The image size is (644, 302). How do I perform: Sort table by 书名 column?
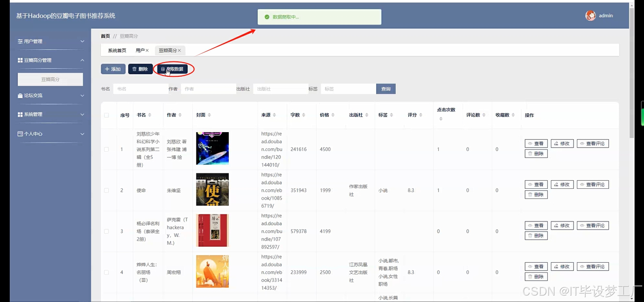click(150, 115)
